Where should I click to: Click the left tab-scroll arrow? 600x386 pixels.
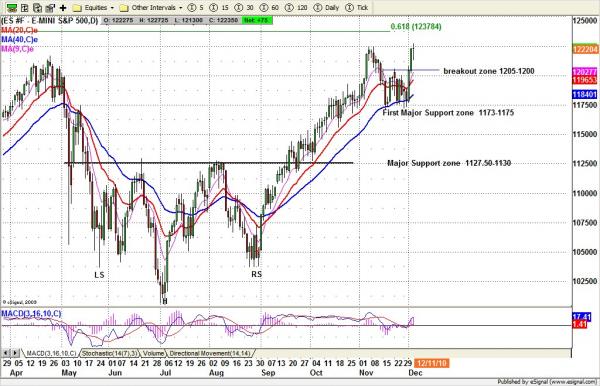click(x=5, y=353)
